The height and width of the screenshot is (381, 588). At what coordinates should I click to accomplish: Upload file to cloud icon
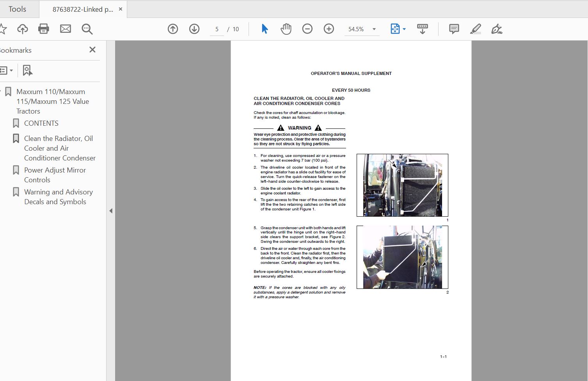[23, 29]
